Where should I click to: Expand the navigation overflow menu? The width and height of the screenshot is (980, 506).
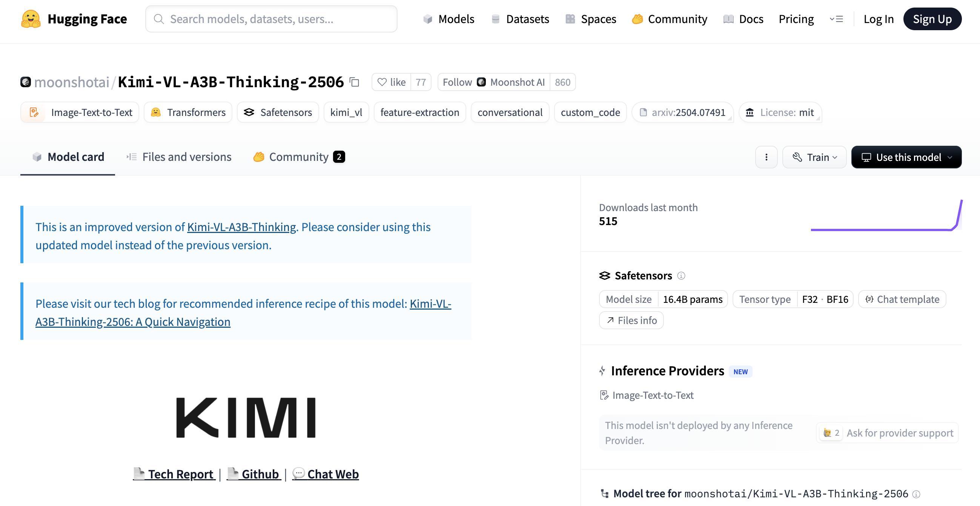(x=836, y=19)
